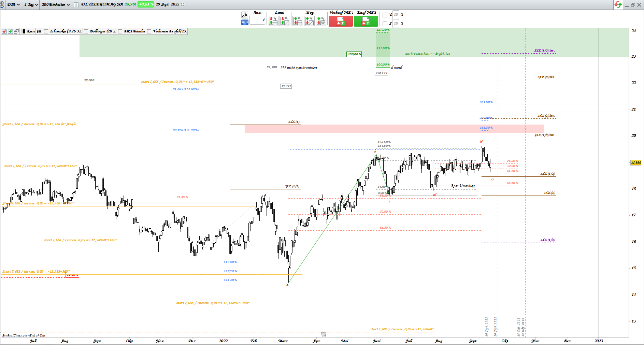Click the instrument info icon

tap(76, 4)
